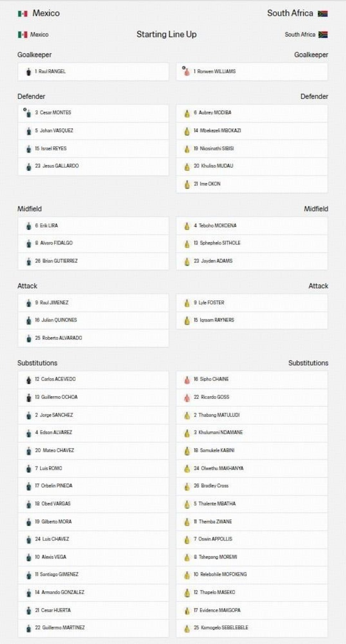
Task: Open Kamogelo SEBELEBELE substitute row
Action: coord(252,628)
